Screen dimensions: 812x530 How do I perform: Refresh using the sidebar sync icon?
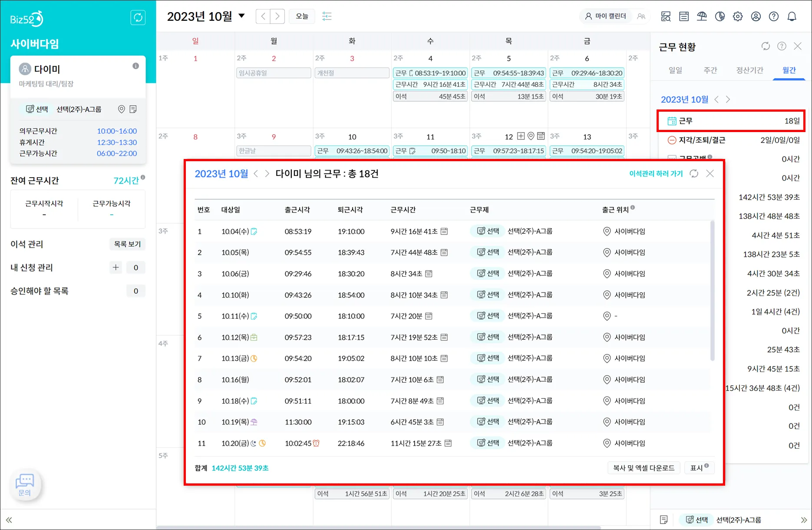tap(138, 17)
